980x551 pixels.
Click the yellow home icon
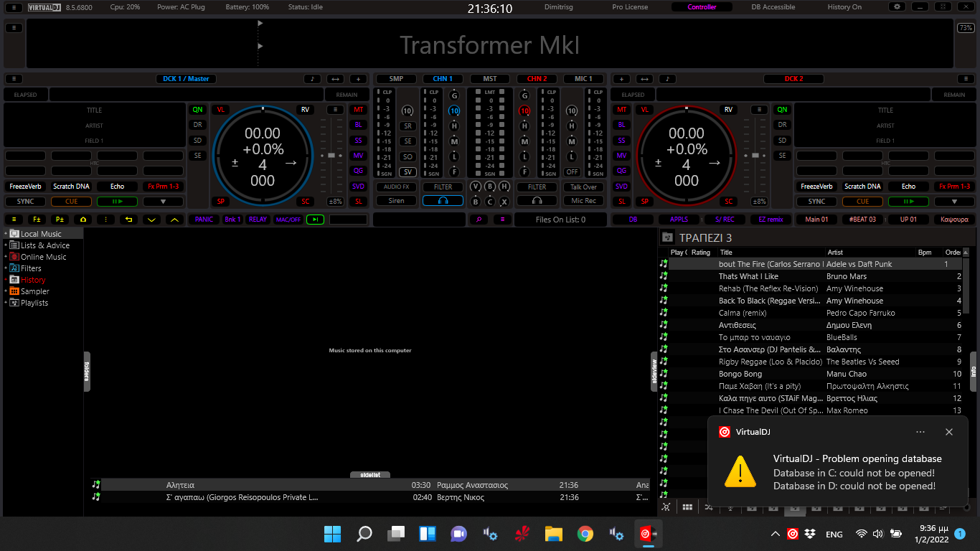83,220
